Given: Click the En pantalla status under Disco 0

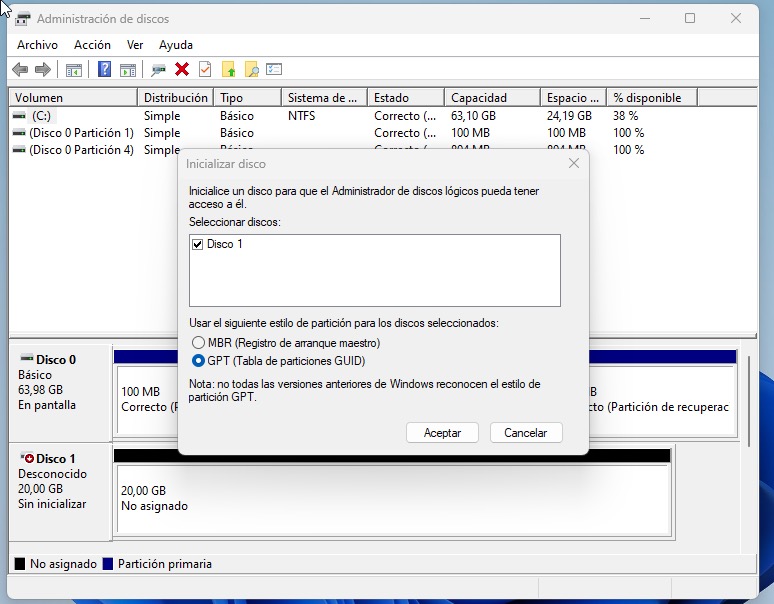Looking at the screenshot, I should (x=47, y=405).
